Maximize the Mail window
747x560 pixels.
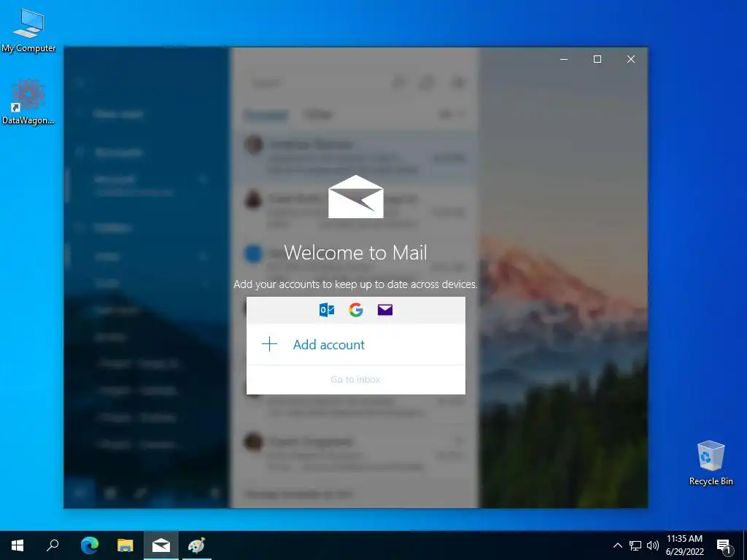[597, 59]
